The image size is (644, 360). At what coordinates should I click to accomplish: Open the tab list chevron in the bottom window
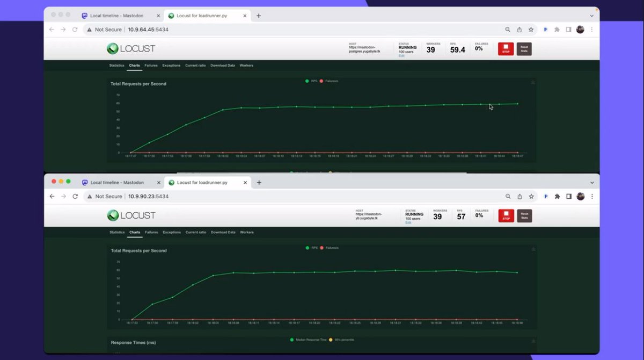[591, 182]
